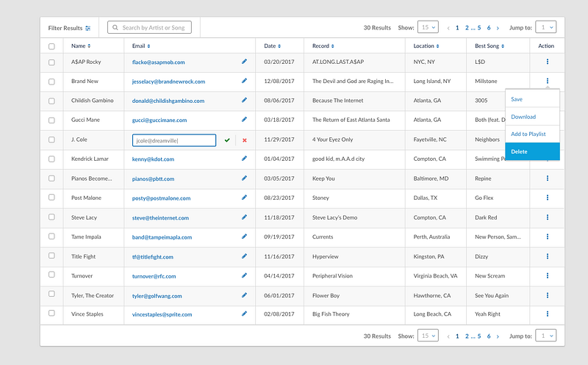
Task: Edit email pencil for Vince Staples
Action: (x=244, y=314)
